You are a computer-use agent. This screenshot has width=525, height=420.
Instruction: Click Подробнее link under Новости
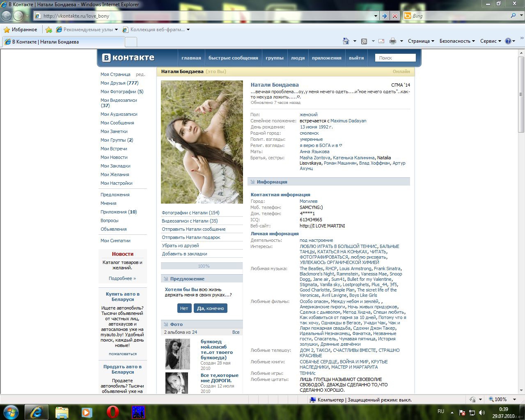click(x=122, y=278)
